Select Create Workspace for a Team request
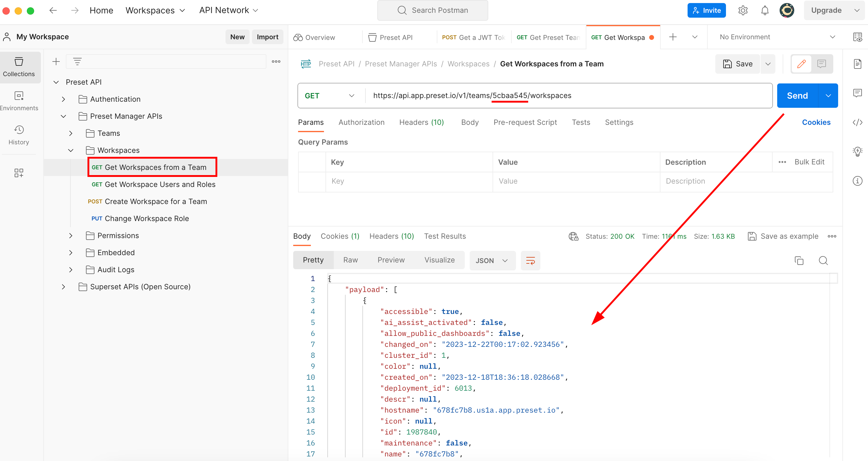The width and height of the screenshot is (868, 461). coord(156,201)
